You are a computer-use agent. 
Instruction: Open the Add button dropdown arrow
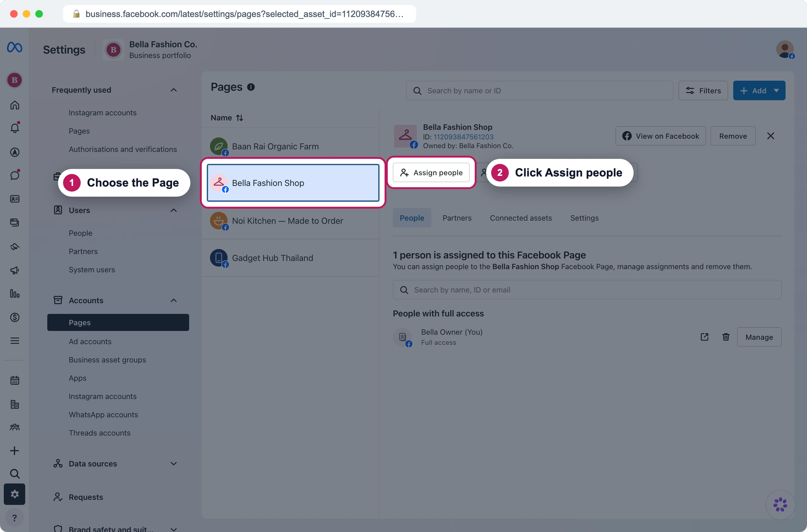776,90
